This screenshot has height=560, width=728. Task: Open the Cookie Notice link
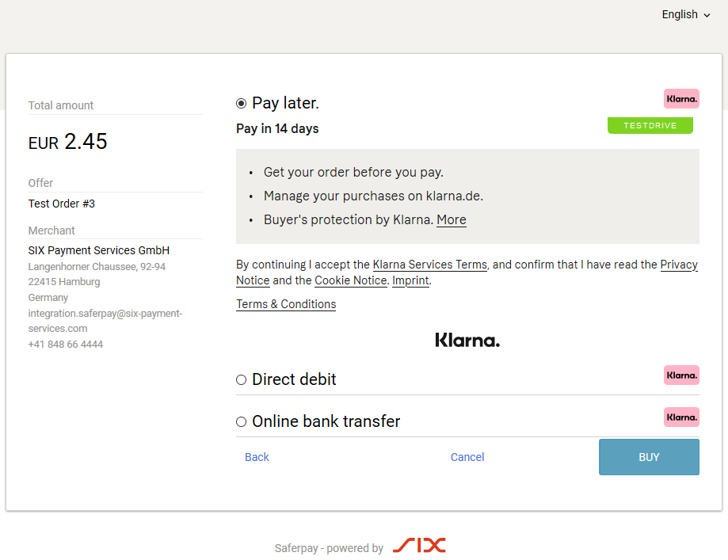[x=351, y=280]
